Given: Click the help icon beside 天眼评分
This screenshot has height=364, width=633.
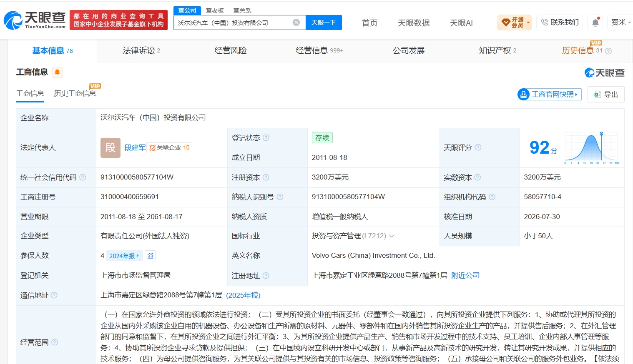Looking at the screenshot, I should (x=478, y=147).
